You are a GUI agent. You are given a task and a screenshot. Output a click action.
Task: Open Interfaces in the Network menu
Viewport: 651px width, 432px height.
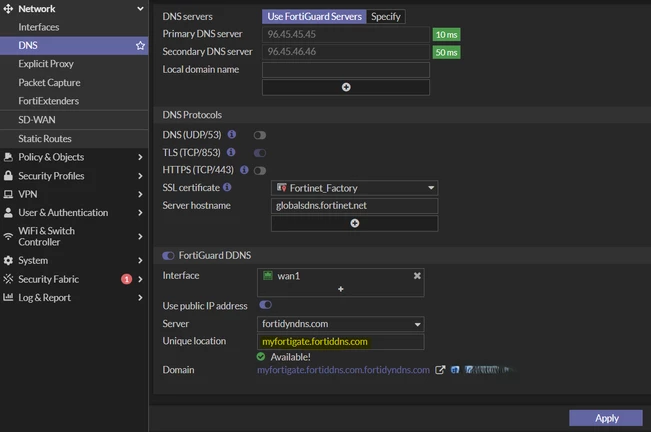[x=74, y=27]
